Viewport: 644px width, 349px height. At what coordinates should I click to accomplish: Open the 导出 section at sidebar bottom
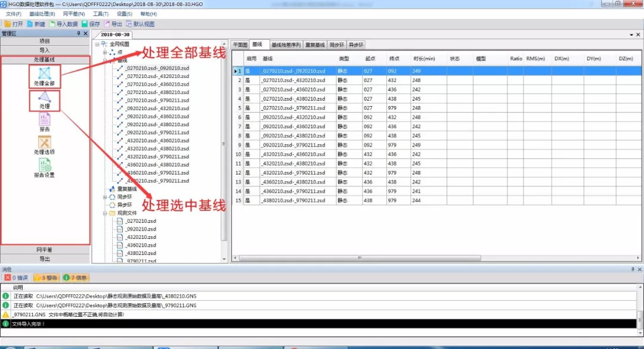[45, 259]
